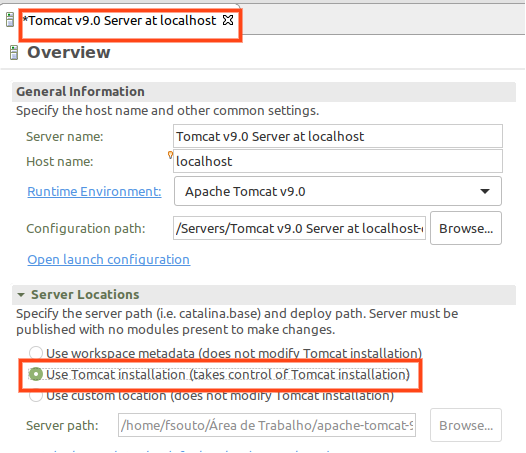Select Use custom location radio button

click(36, 396)
